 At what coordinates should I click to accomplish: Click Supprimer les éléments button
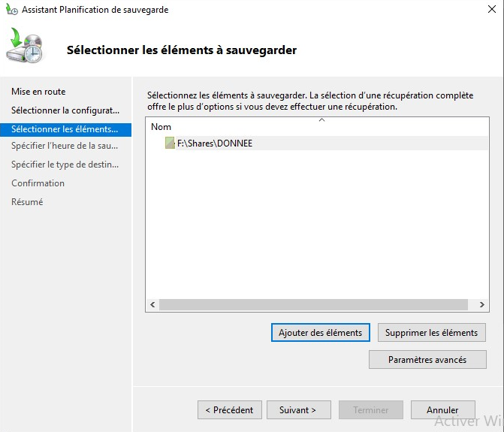pyautogui.click(x=431, y=332)
